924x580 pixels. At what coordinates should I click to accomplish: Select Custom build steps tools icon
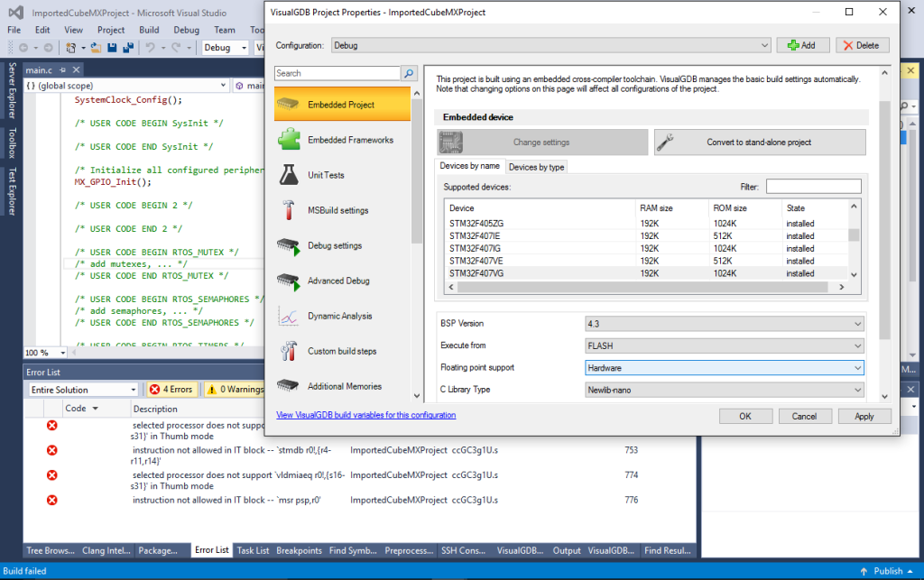point(289,351)
